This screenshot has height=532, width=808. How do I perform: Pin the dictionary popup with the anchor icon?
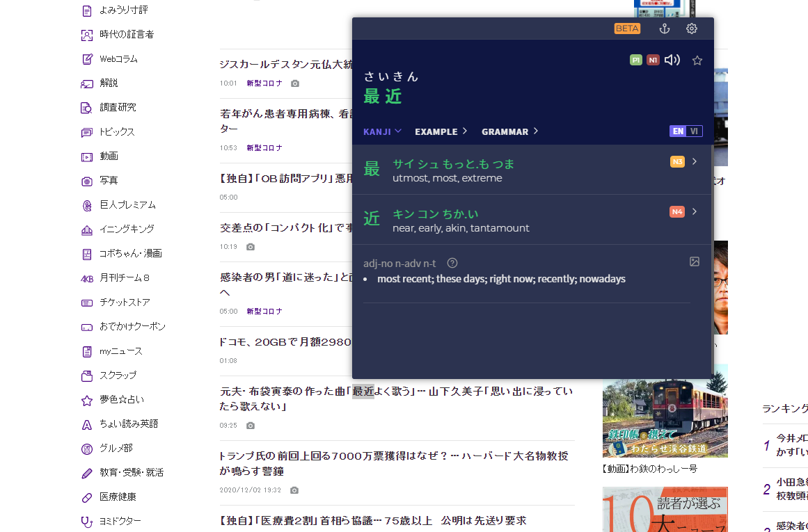tap(664, 29)
